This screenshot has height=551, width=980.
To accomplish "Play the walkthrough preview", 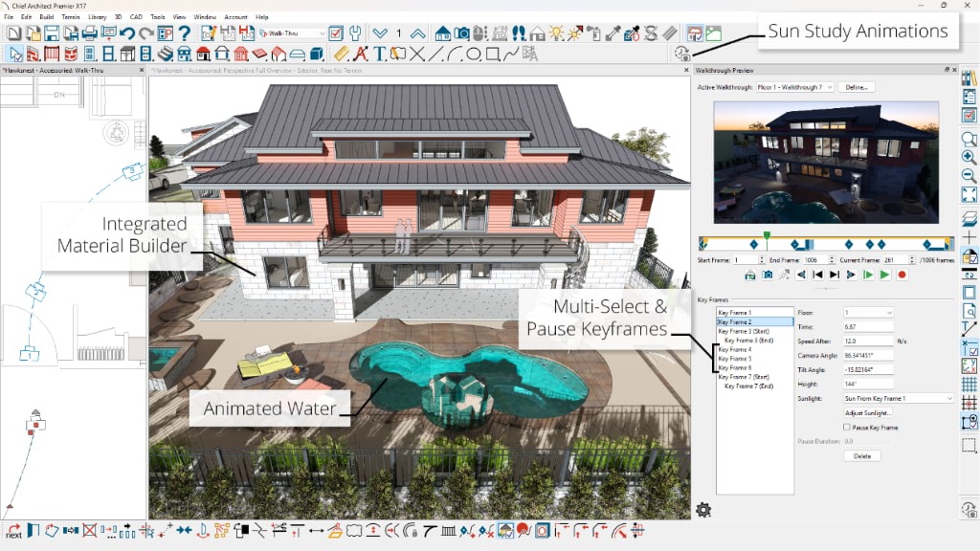I will pyautogui.click(x=885, y=274).
